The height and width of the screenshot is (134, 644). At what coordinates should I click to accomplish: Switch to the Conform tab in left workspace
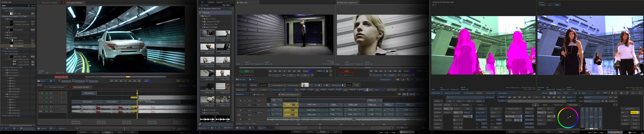(95, 132)
